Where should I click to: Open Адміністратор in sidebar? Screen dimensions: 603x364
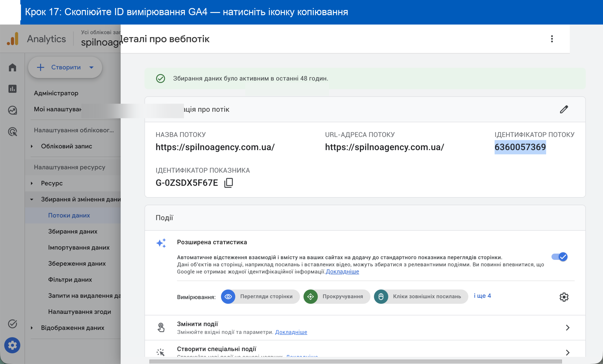point(56,93)
